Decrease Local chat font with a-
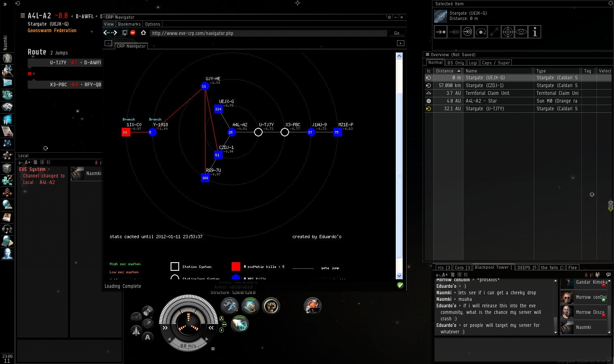 click(x=21, y=162)
